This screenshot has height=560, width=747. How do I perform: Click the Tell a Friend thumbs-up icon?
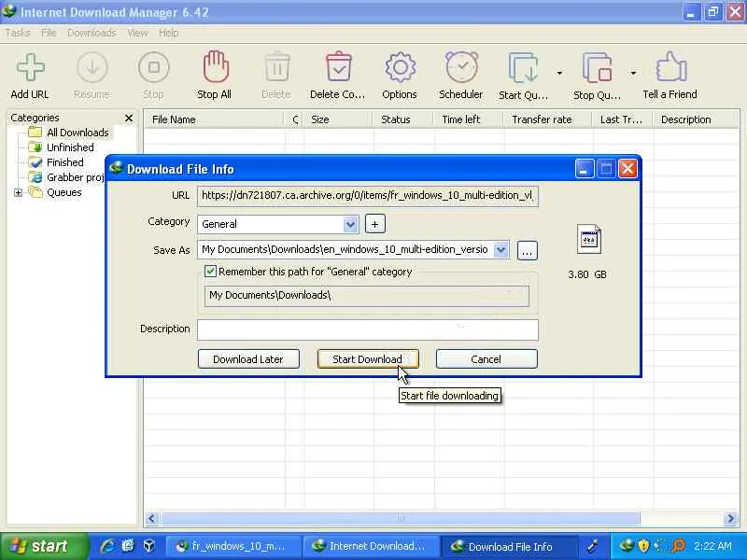click(x=670, y=67)
